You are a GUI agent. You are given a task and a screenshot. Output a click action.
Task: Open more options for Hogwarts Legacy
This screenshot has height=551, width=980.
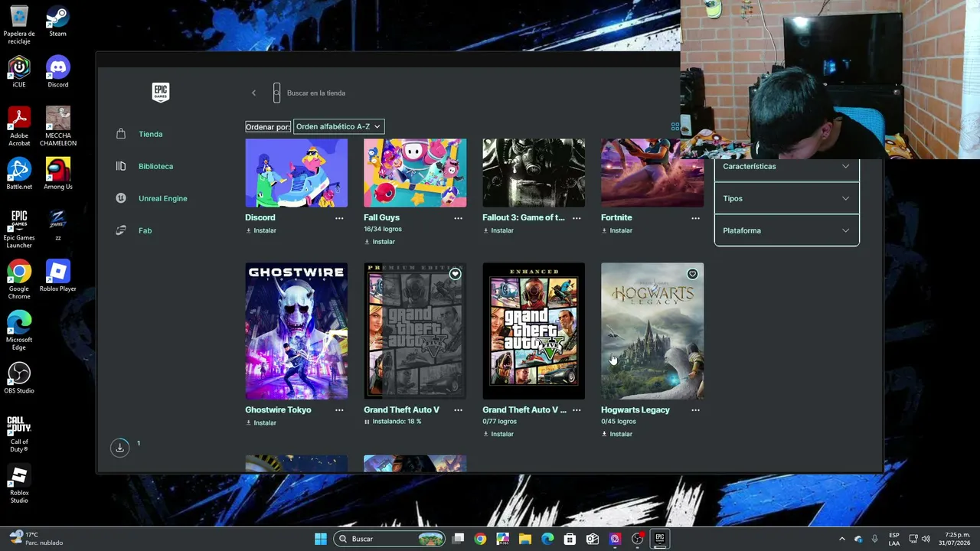695,410
